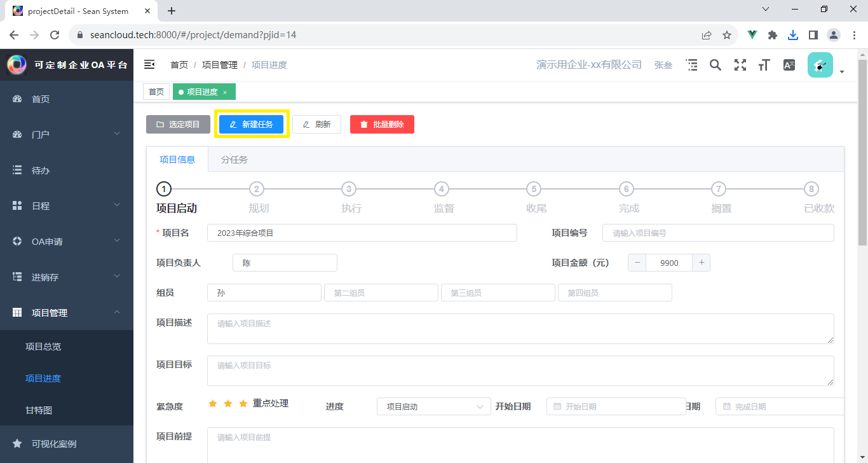
Task: Expand the OA申请 sidebar menu
Action: 67,242
